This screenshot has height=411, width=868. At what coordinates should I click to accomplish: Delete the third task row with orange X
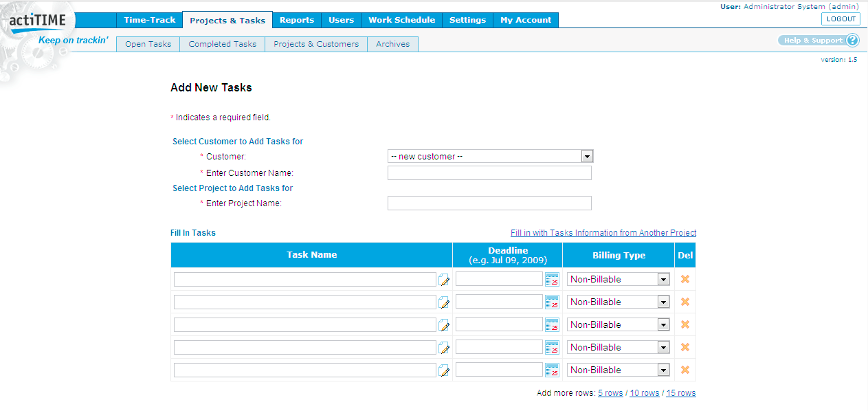point(685,324)
